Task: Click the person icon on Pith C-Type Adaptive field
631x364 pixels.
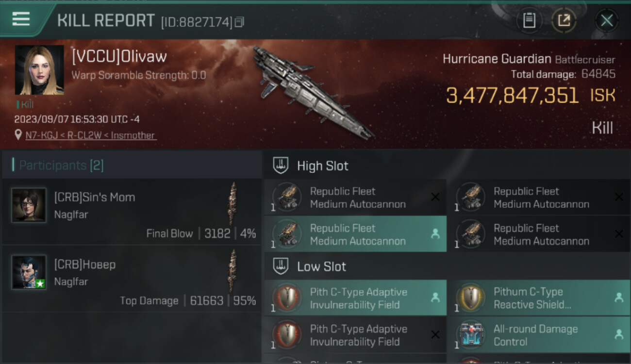Action: (435, 298)
